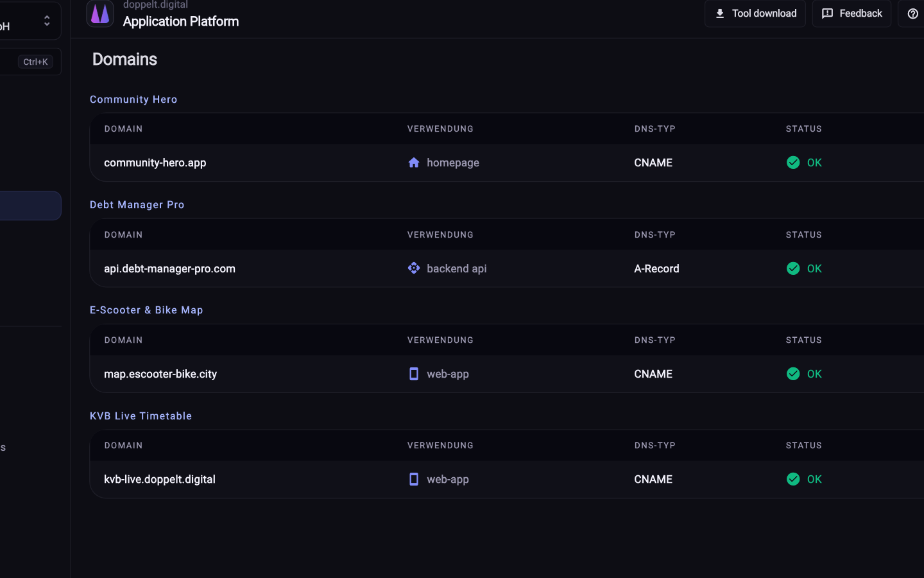The height and width of the screenshot is (578, 924).
Task: Click the download arrow icon in Tool download
Action: pos(720,13)
